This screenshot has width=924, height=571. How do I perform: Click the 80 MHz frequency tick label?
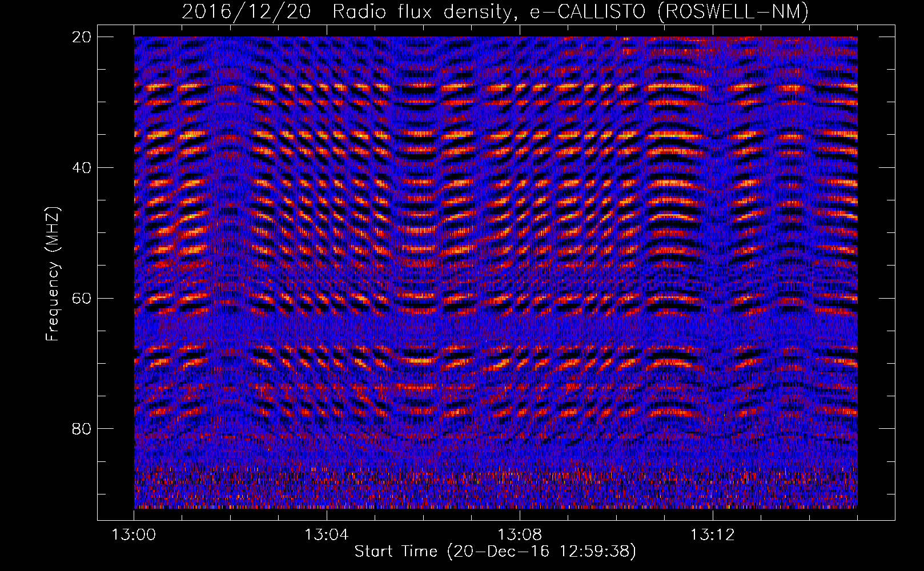click(x=82, y=429)
